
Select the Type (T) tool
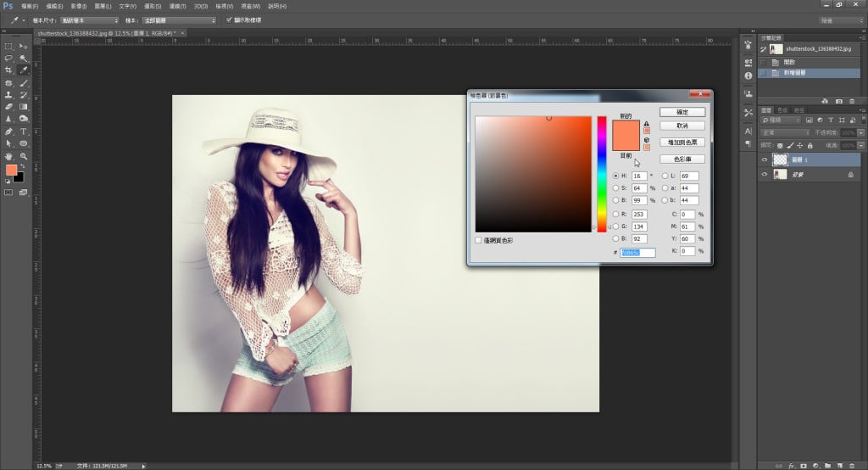[x=23, y=132]
